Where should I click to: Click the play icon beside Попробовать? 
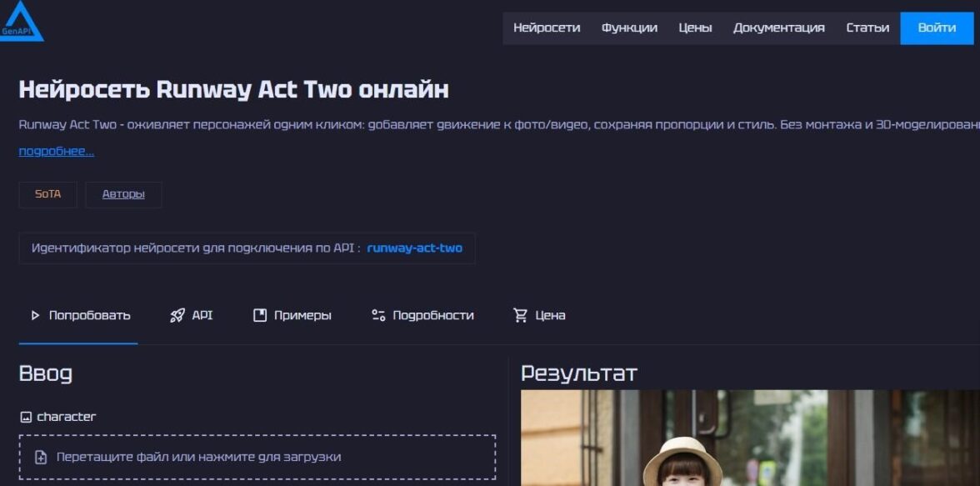[35, 315]
